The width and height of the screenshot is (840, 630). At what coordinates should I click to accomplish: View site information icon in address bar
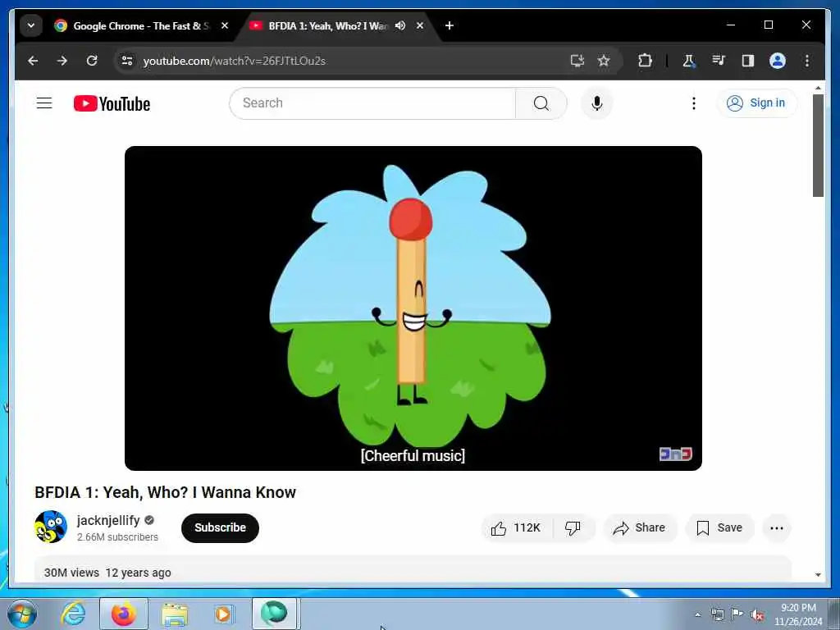pos(127,61)
